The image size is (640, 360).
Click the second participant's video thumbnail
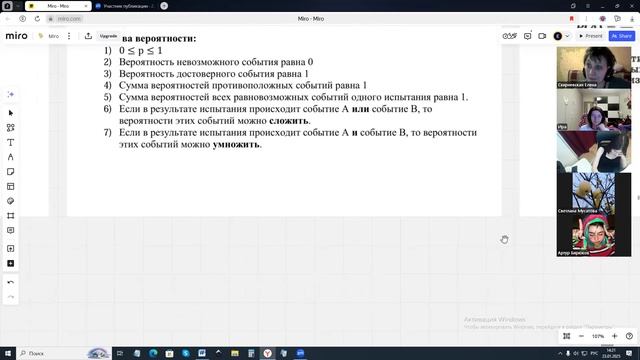click(594, 110)
